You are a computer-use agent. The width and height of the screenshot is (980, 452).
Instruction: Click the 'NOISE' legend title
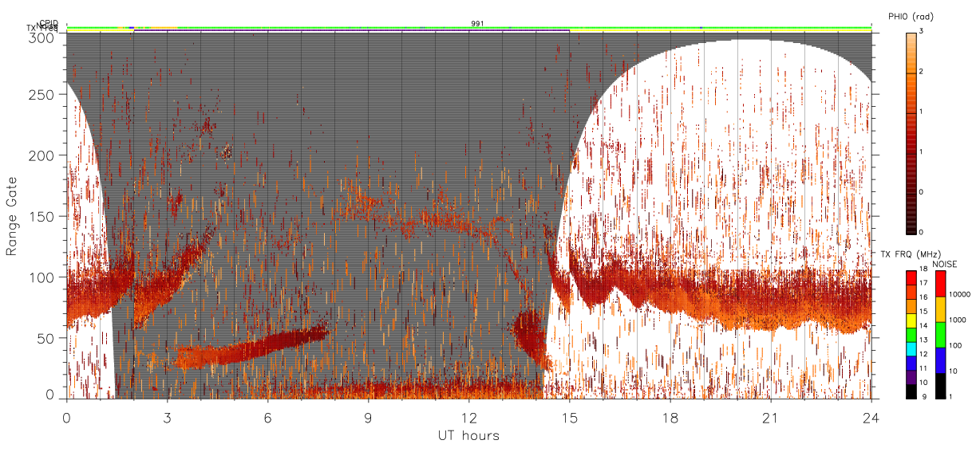pyautogui.click(x=945, y=263)
